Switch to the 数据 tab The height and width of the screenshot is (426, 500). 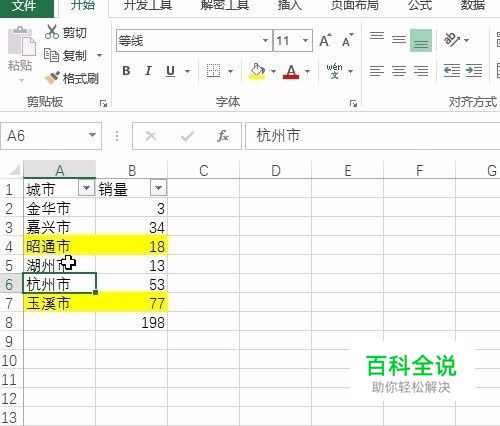point(472,5)
